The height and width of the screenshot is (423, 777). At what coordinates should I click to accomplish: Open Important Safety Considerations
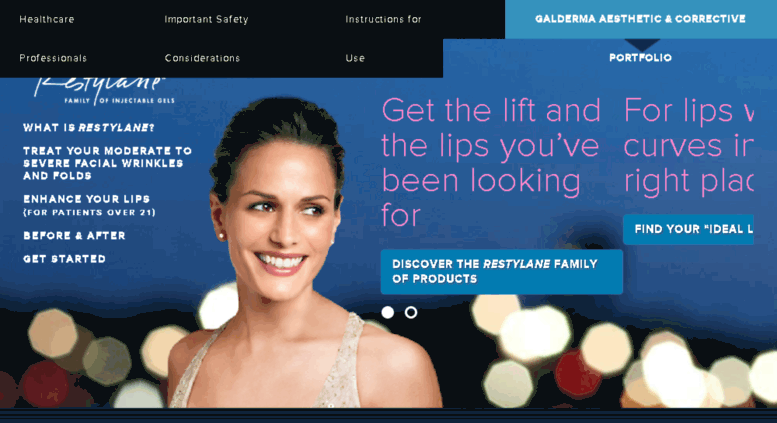[x=206, y=39]
